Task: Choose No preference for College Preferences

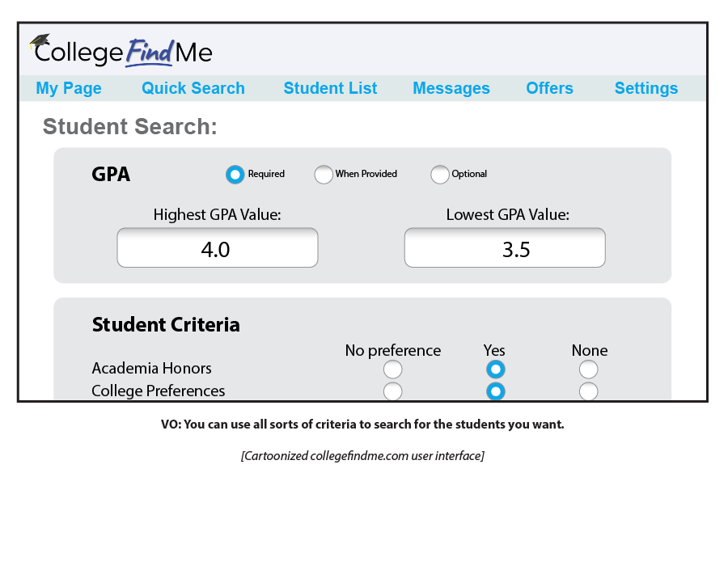Action: pyautogui.click(x=392, y=392)
